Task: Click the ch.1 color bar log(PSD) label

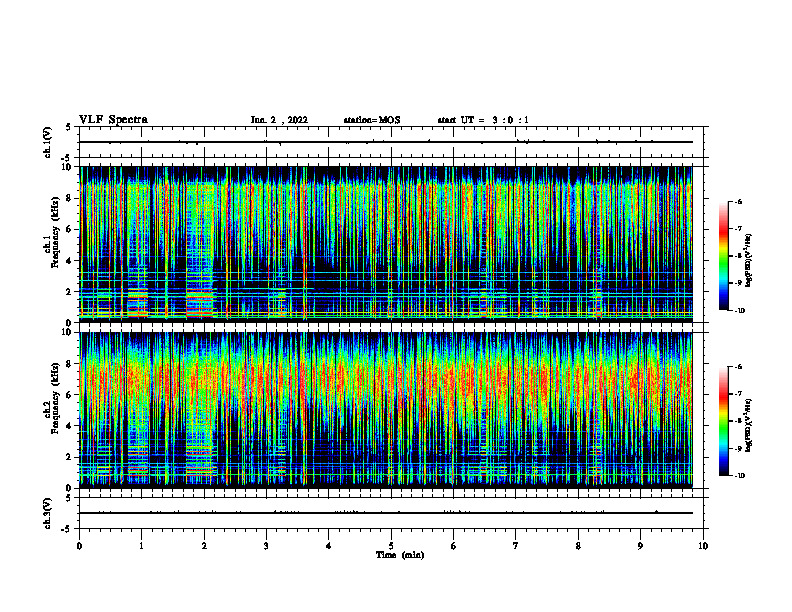Action: coord(749,261)
